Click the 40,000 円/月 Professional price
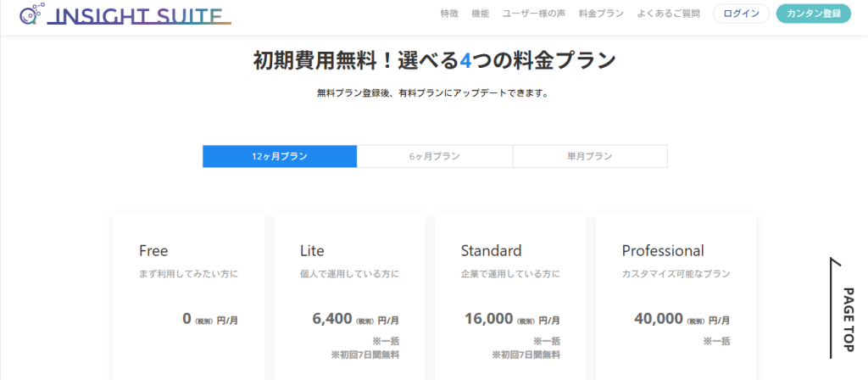 pos(682,320)
